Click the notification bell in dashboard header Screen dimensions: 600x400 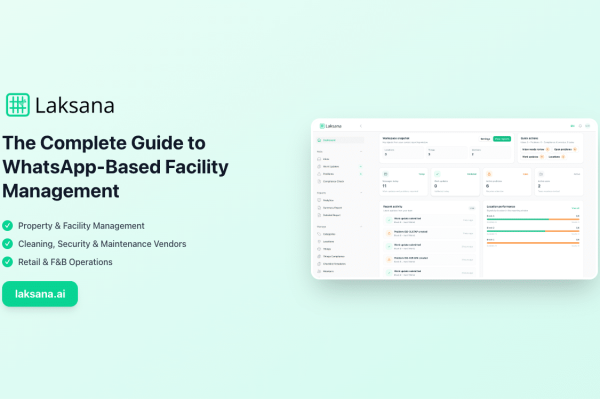[580, 126]
